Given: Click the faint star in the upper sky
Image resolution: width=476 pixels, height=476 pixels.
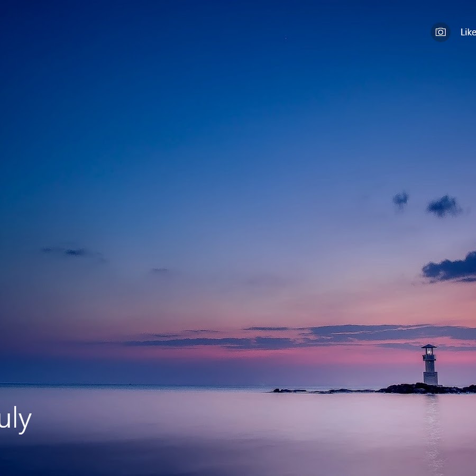Looking at the screenshot, I should tap(286, 38).
